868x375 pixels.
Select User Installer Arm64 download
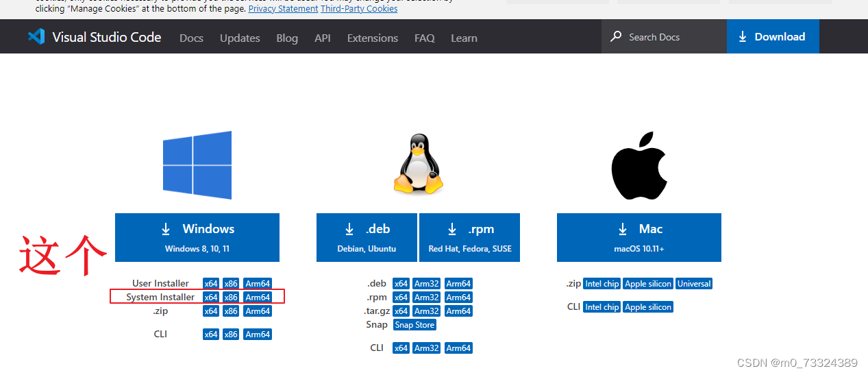[x=258, y=284]
